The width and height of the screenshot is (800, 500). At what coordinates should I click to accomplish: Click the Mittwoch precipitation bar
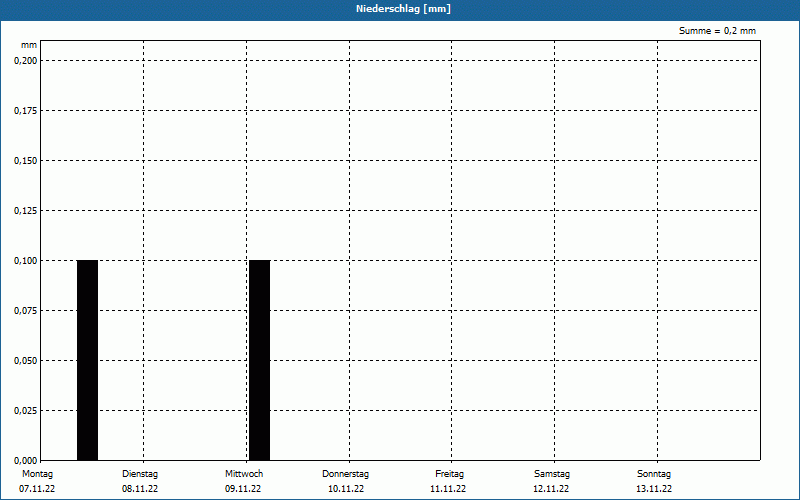(259, 360)
